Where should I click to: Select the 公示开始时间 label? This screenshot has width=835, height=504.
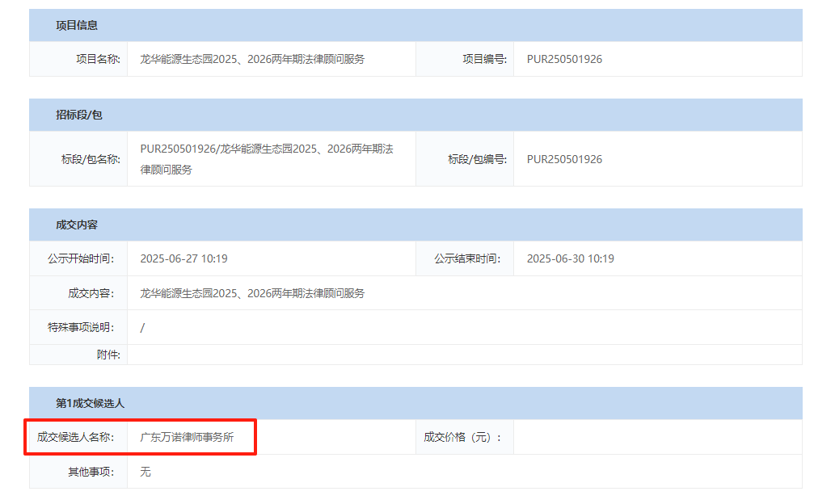(80, 258)
